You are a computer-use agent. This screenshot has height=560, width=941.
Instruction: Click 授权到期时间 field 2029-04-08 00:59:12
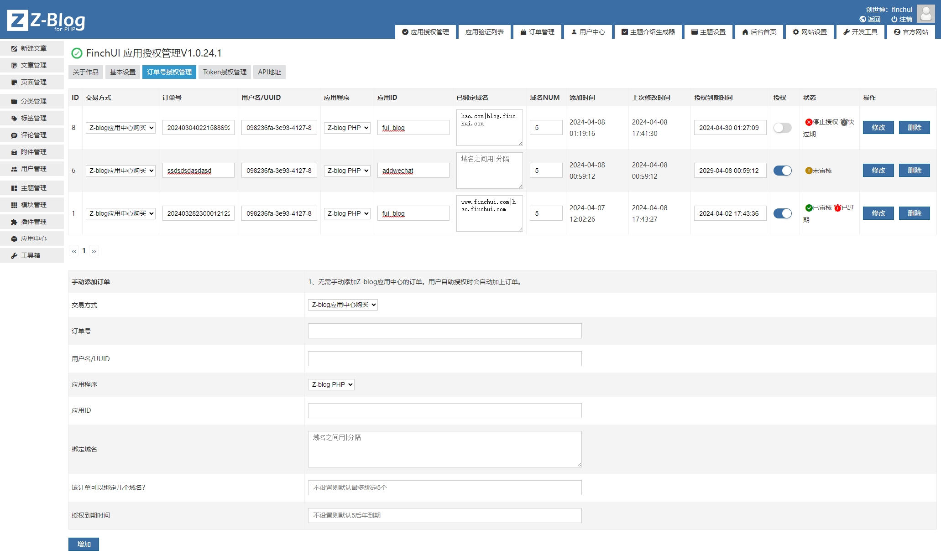click(x=730, y=171)
